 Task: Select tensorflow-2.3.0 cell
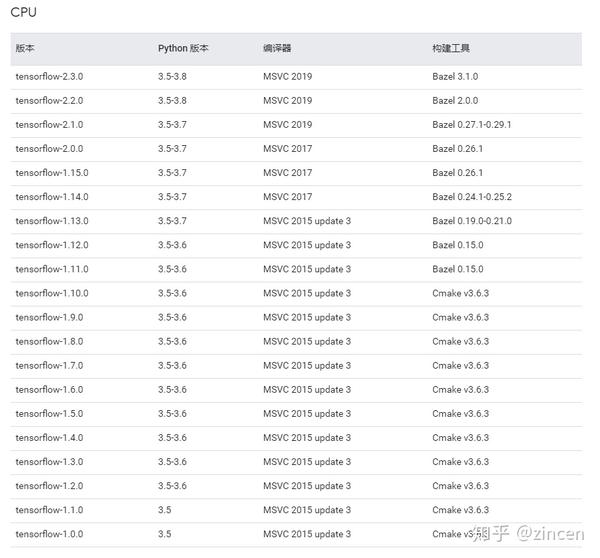point(49,77)
